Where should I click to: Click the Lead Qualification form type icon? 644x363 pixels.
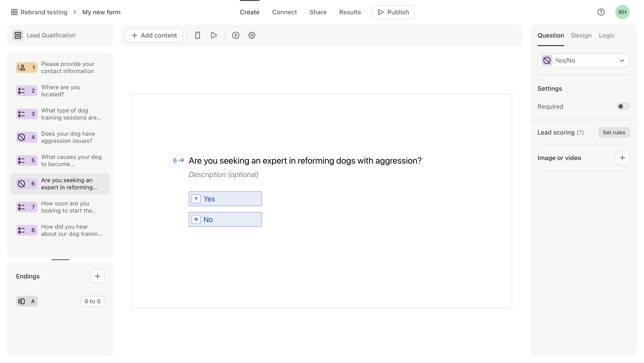pyautogui.click(x=18, y=35)
